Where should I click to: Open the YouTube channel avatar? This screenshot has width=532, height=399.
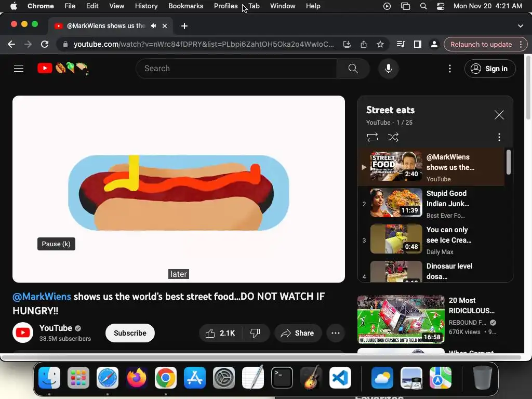(23, 332)
